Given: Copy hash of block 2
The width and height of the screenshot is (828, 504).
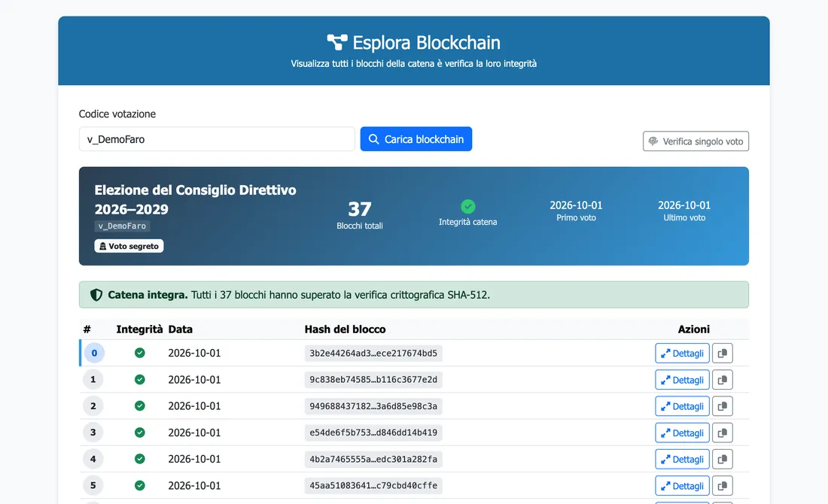Looking at the screenshot, I should (x=722, y=406).
